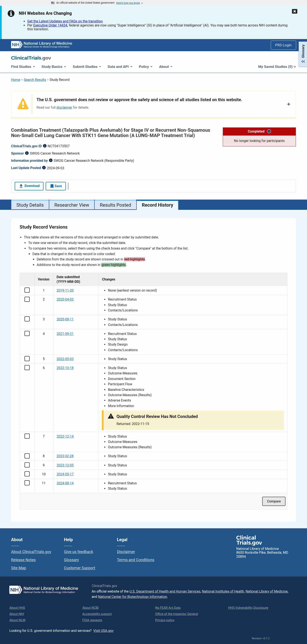Open My Saved Studies (0)

pos(277,67)
